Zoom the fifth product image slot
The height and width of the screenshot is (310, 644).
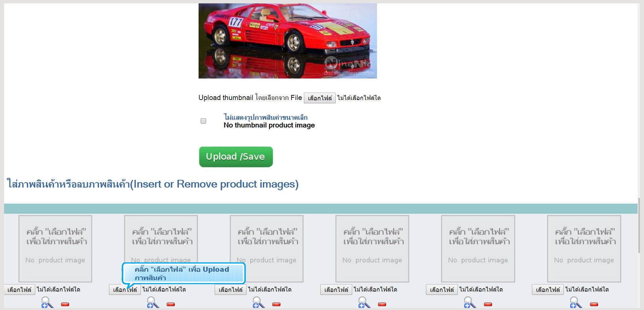tap(470, 303)
